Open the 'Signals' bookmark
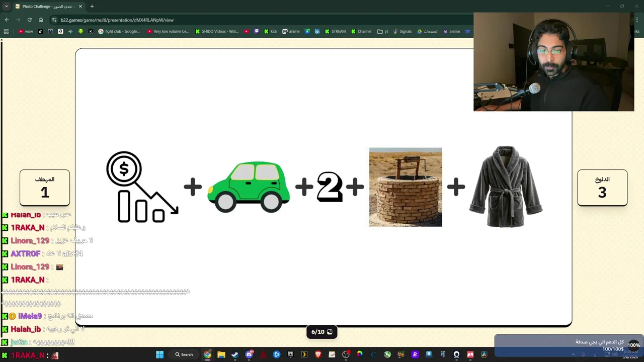 tap(403, 31)
